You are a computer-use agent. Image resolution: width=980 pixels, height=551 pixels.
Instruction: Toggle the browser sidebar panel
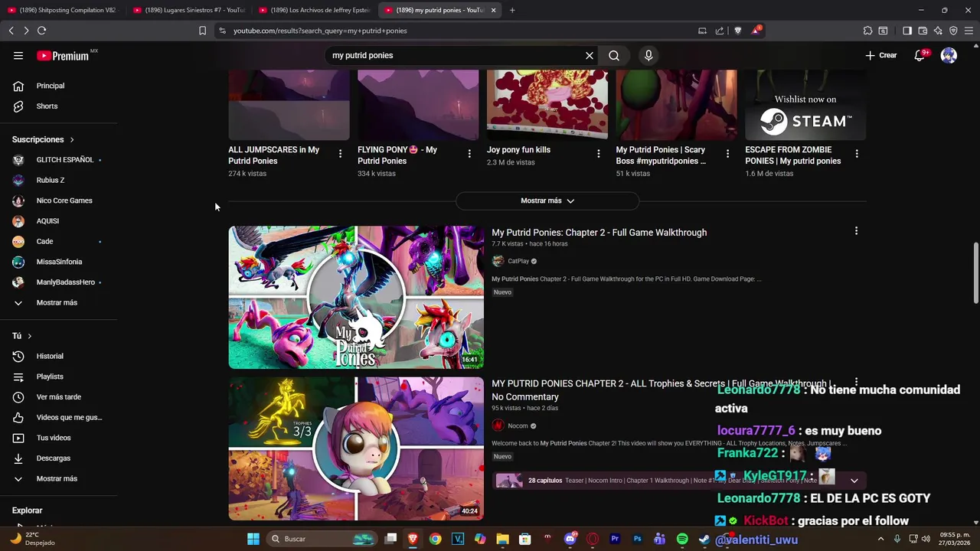click(907, 31)
